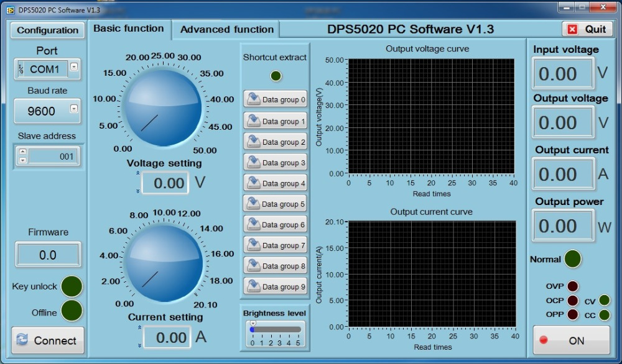Viewport: 622px width, 364px height.
Task: Minimize the DPS5020 window
Action: click(567, 7)
